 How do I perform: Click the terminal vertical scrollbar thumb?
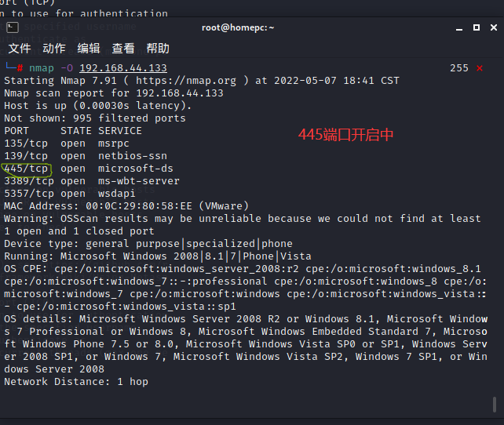coord(495,405)
